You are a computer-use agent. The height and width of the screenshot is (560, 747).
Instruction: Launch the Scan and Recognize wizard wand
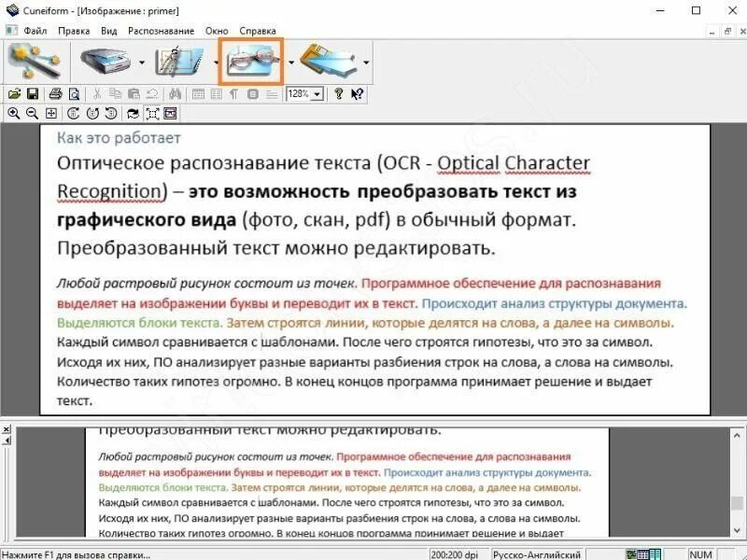click(x=35, y=62)
